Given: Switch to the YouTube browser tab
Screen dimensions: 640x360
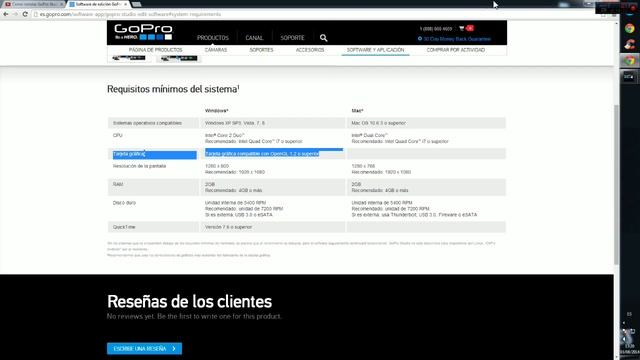Looking at the screenshot, I should 33,4.
